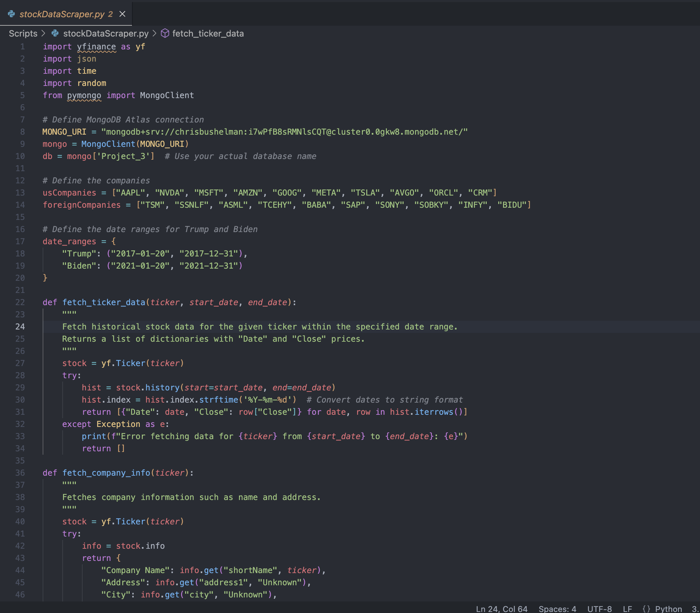700x613 pixels.
Task: Expand the fetch_ticker_data breadcrumb symbol list
Action: pyautogui.click(x=208, y=33)
